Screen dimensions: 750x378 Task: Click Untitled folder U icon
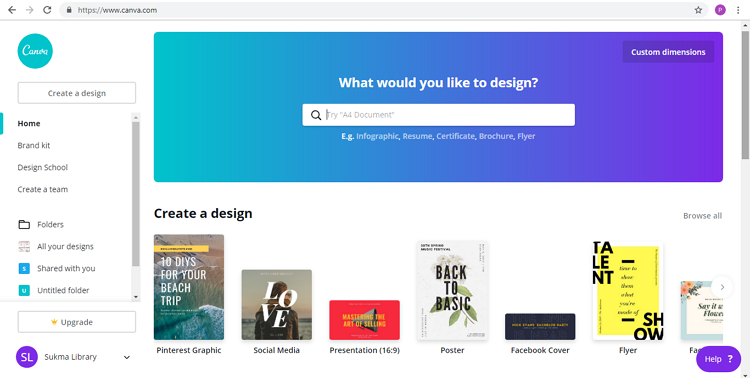[24, 290]
